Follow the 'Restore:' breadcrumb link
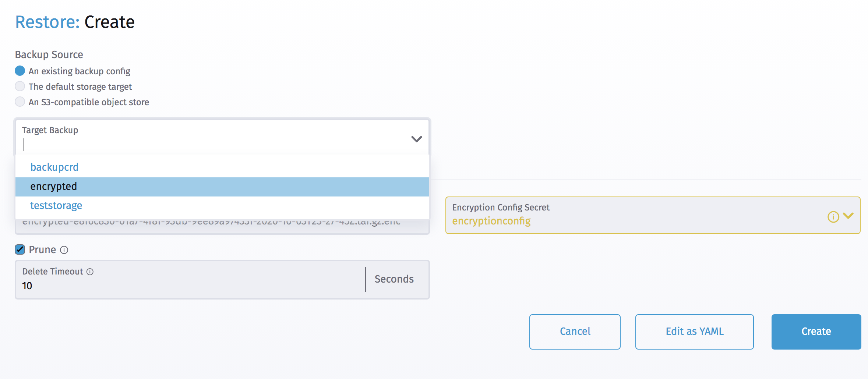 pos(47,22)
